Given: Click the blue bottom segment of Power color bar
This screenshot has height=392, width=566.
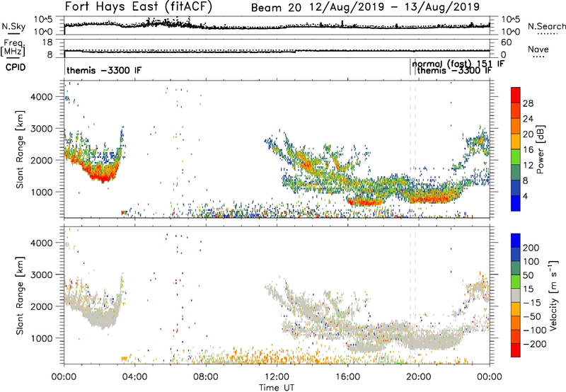Looking at the screenshot, I should (516, 203).
